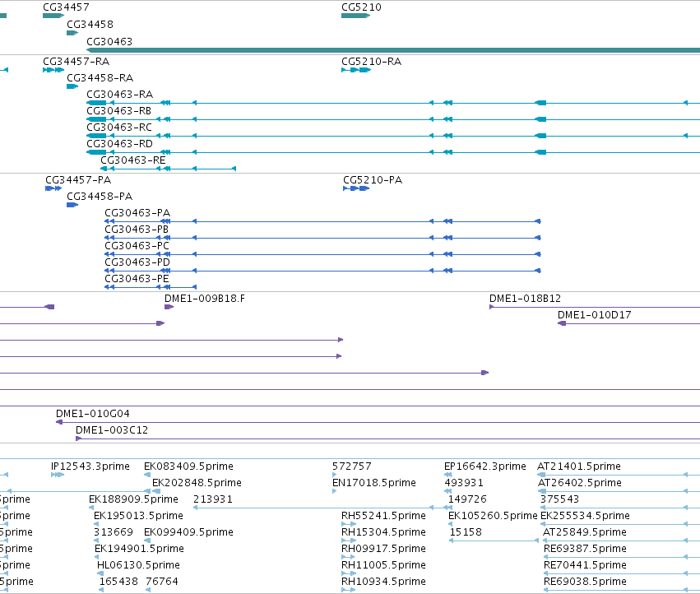Click the 149726 feature label
This screenshot has height=594, width=700.
point(467,499)
